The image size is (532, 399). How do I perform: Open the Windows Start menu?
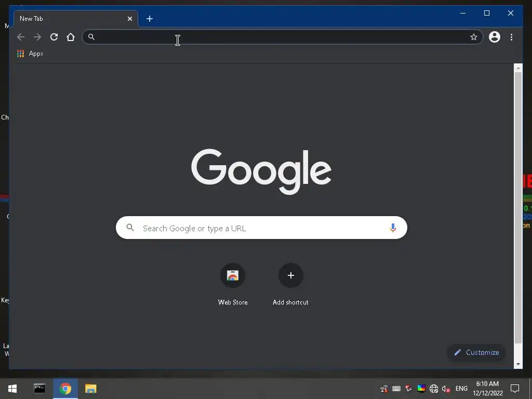pyautogui.click(x=12, y=389)
